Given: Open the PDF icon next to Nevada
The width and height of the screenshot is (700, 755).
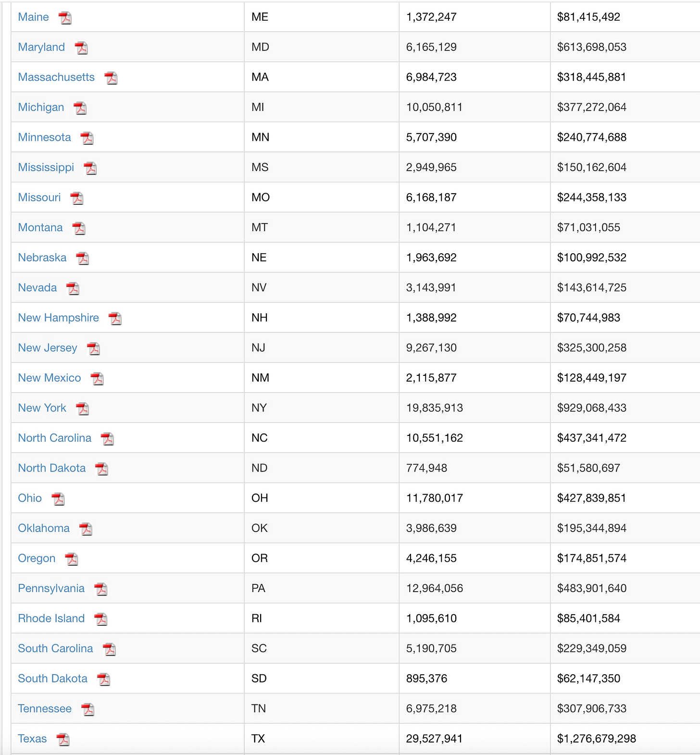Looking at the screenshot, I should 73,288.
